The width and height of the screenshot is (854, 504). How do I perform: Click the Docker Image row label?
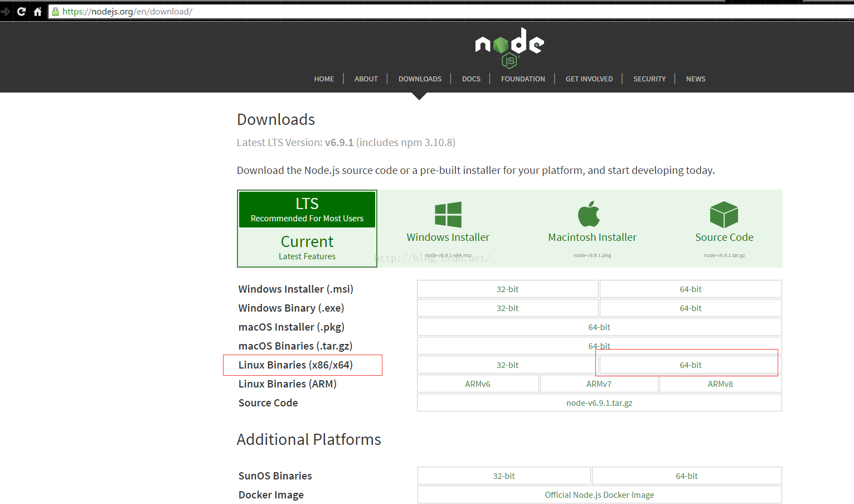point(271,495)
